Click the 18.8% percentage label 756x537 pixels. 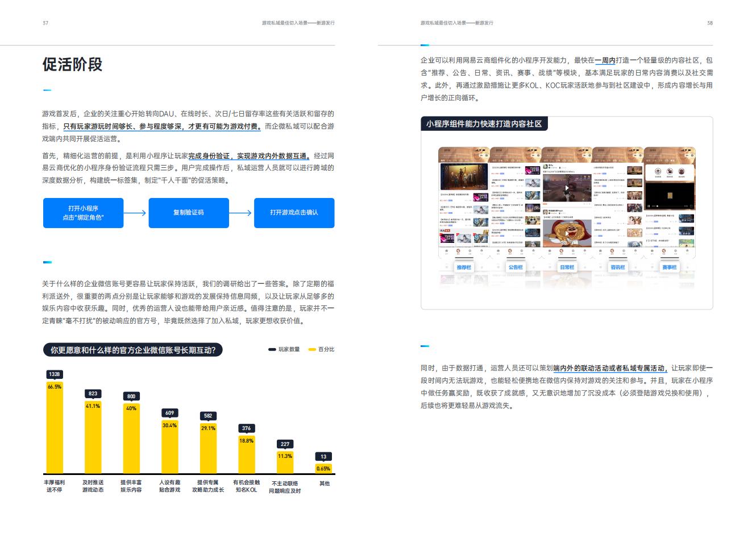coord(246,441)
